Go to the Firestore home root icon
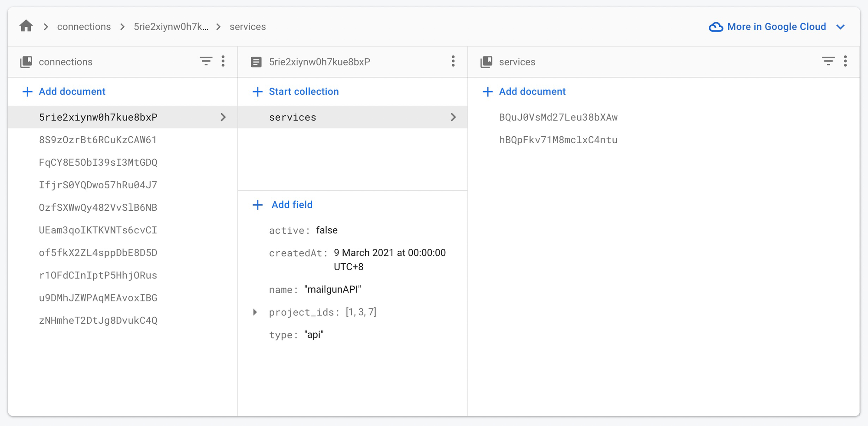The image size is (868, 426). coord(26,26)
